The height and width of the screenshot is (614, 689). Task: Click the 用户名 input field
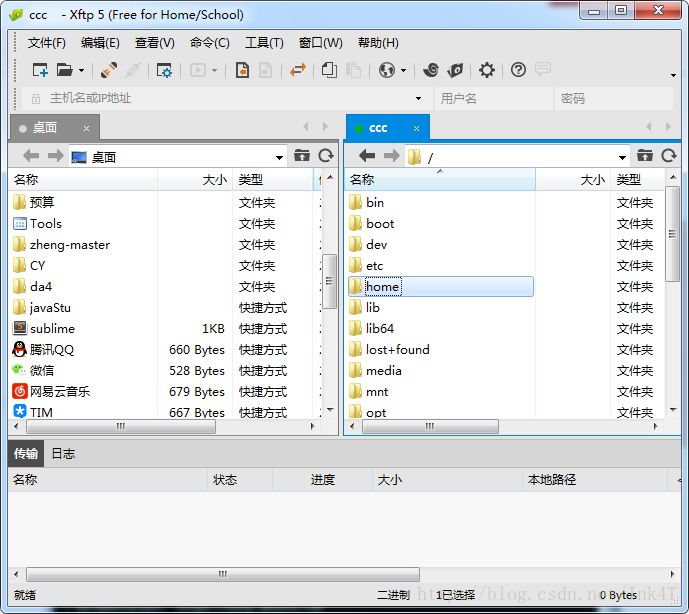[493, 99]
